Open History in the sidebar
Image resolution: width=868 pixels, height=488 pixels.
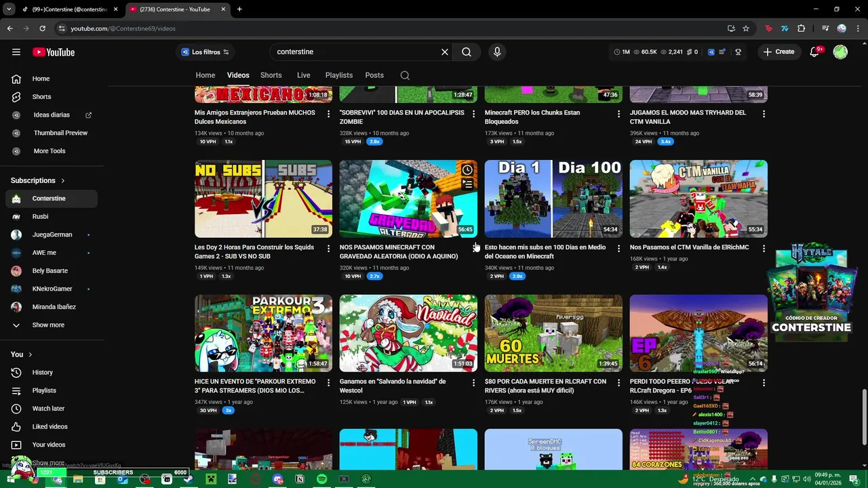point(52,373)
